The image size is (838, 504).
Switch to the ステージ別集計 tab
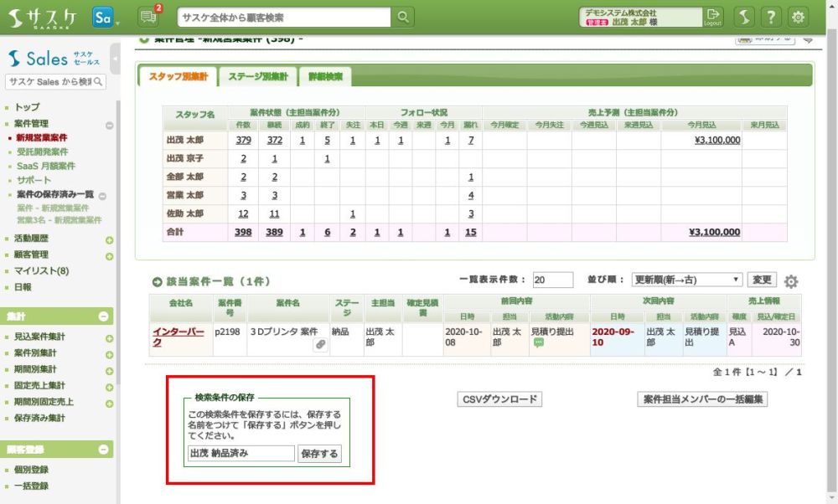257,76
